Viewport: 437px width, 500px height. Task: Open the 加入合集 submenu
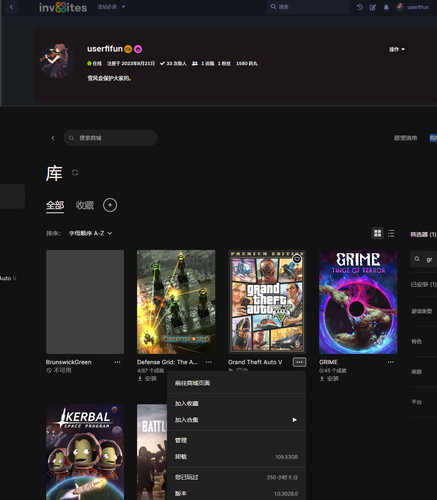236,420
